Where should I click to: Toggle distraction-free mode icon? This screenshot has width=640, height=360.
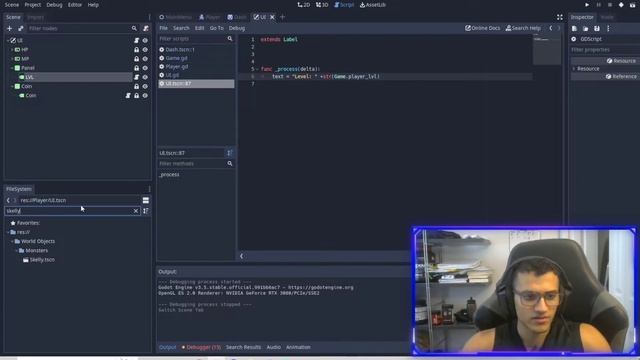click(560, 17)
